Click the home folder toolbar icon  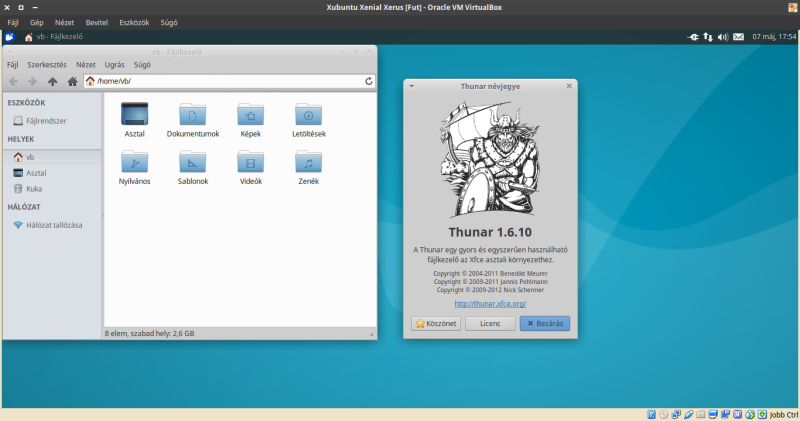coord(72,81)
